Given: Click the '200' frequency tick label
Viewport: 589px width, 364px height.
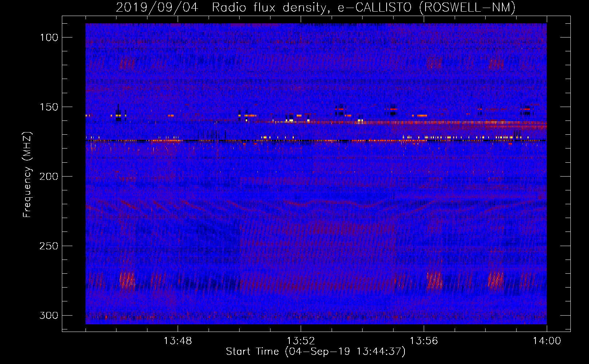Looking at the screenshot, I should pyautogui.click(x=49, y=177).
